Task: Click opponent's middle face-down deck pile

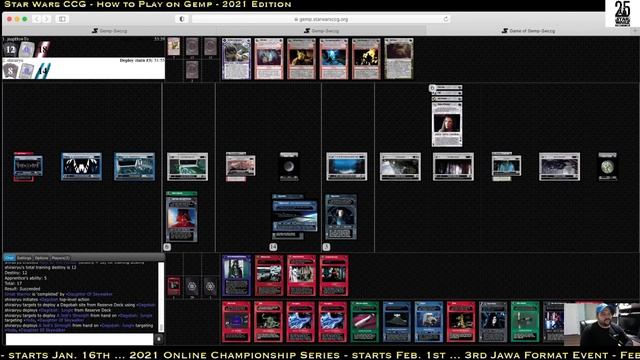Action: tap(192, 47)
